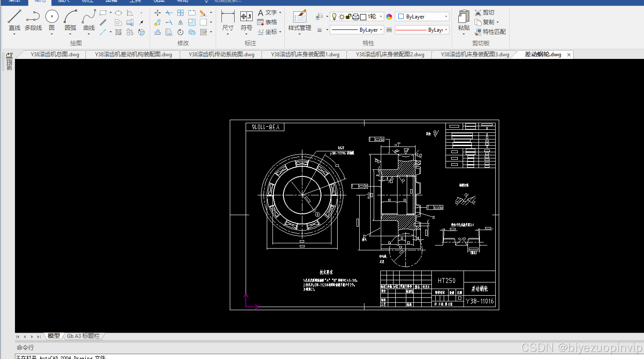
Task: Toggle the layer lock padlock icon
Action: coord(348,17)
